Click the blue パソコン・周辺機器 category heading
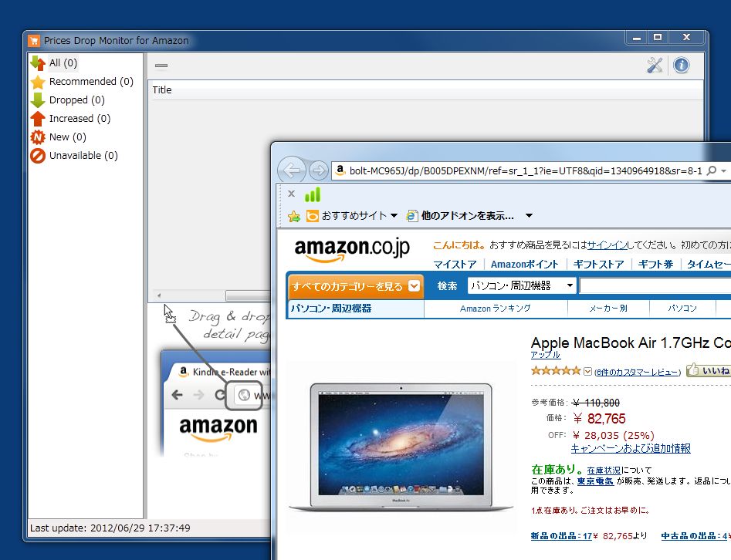Viewport: 731px width, 560px height. pyautogui.click(x=331, y=309)
